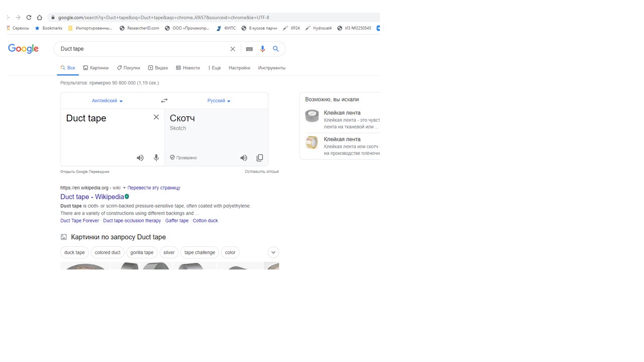Expand image chips with chevron button
Viewport: 644px width, 362px height.
273,252
